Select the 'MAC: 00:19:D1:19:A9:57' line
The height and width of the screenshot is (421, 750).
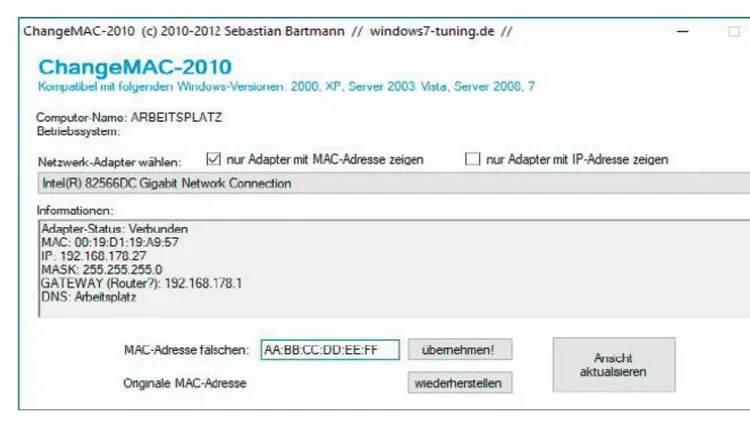[110, 242]
